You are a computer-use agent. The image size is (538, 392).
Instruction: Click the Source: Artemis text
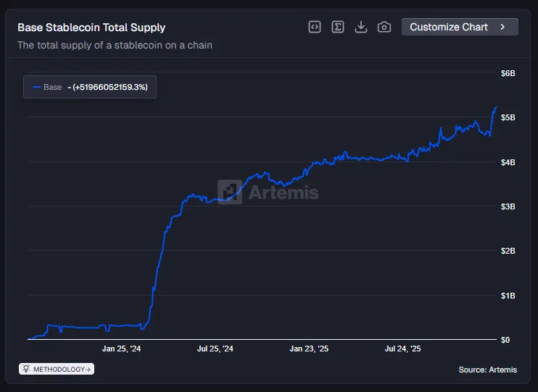488,370
